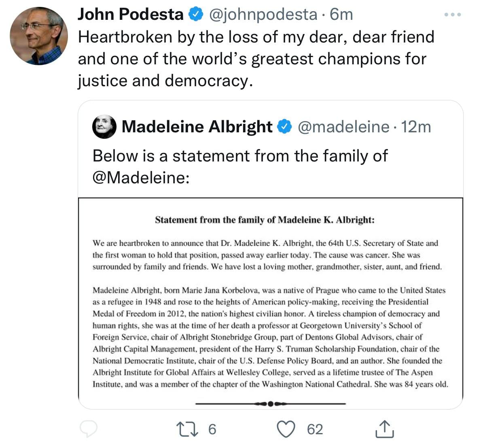Image resolution: width=479 pixels, height=448 pixels.
Task: Like the tweet with the heart icon
Action: click(286, 429)
